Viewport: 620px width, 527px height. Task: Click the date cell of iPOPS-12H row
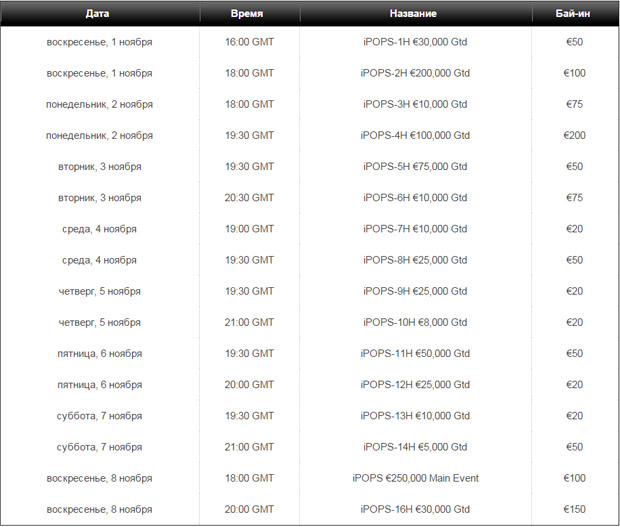pyautogui.click(x=100, y=385)
